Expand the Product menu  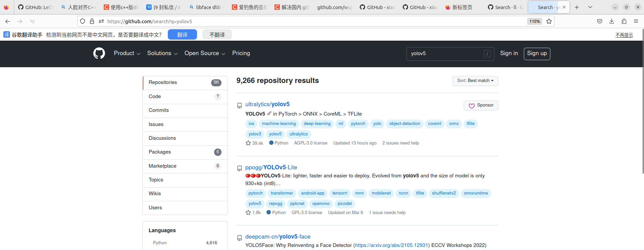[127, 53]
